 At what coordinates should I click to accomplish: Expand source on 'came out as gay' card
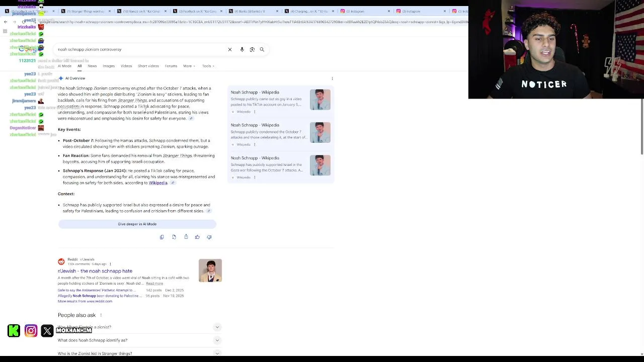pos(232,112)
